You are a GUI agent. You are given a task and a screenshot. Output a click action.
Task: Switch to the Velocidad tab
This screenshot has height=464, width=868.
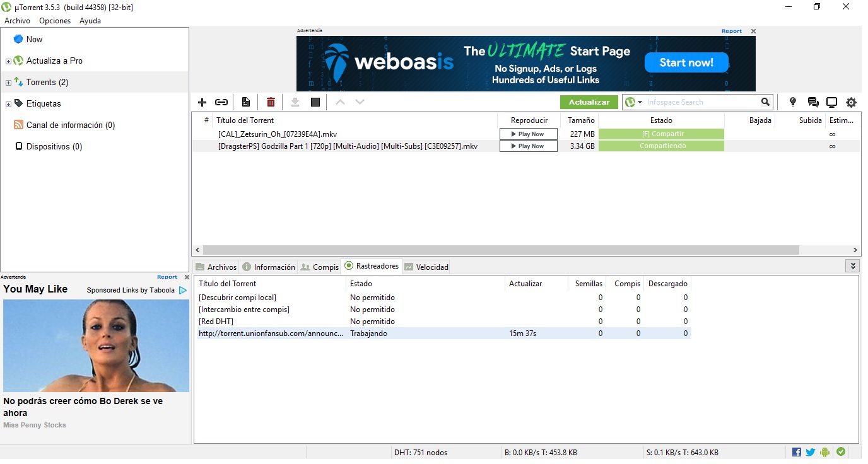[426, 267]
